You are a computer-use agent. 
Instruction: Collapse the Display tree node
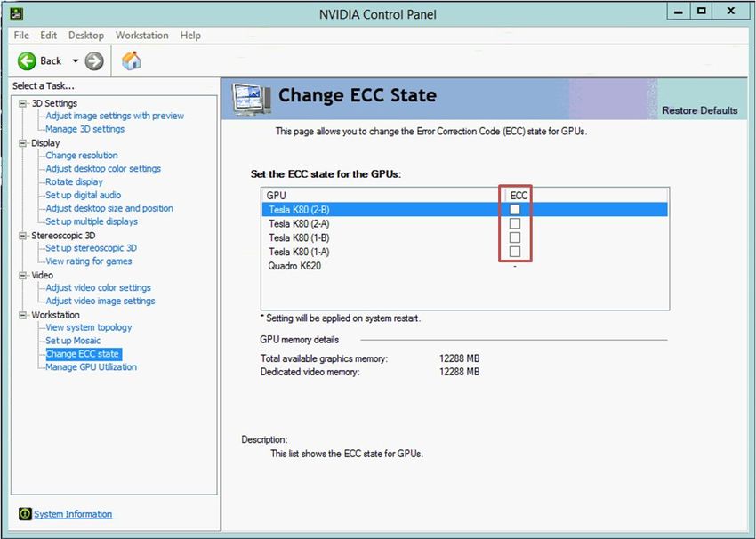(x=22, y=142)
